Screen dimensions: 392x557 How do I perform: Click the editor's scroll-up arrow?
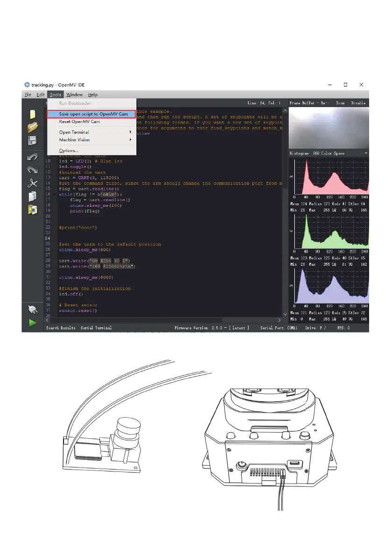(285, 111)
